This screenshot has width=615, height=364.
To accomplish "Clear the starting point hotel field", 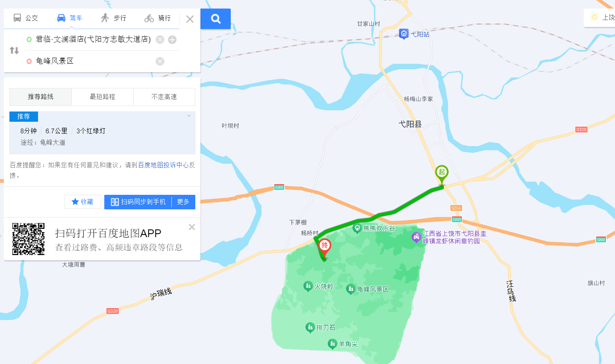I will click(160, 40).
